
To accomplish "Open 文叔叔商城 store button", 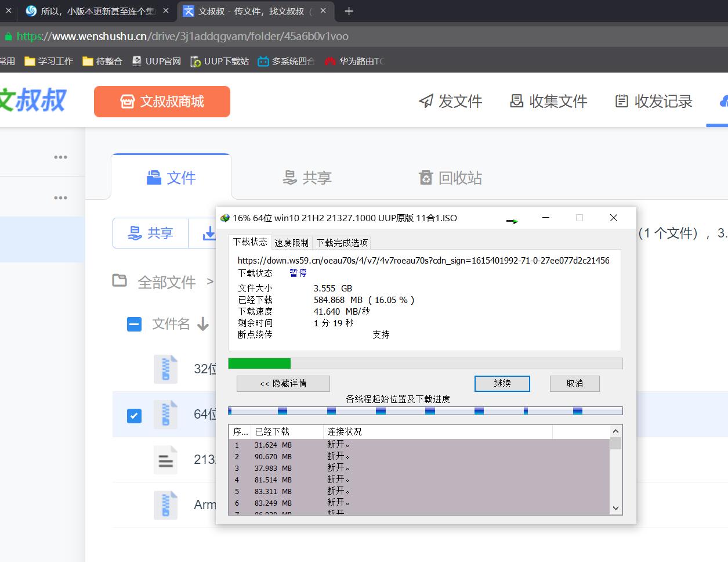I will click(162, 101).
